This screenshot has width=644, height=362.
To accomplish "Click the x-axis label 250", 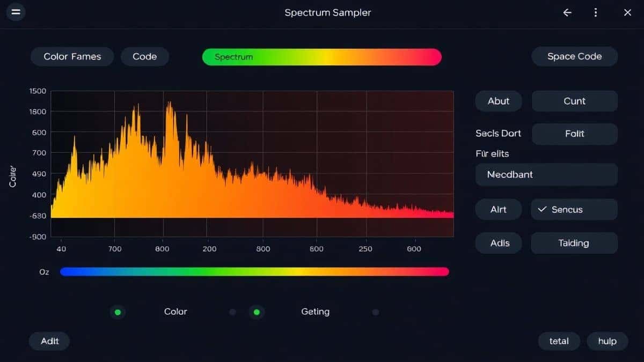I will [365, 249].
